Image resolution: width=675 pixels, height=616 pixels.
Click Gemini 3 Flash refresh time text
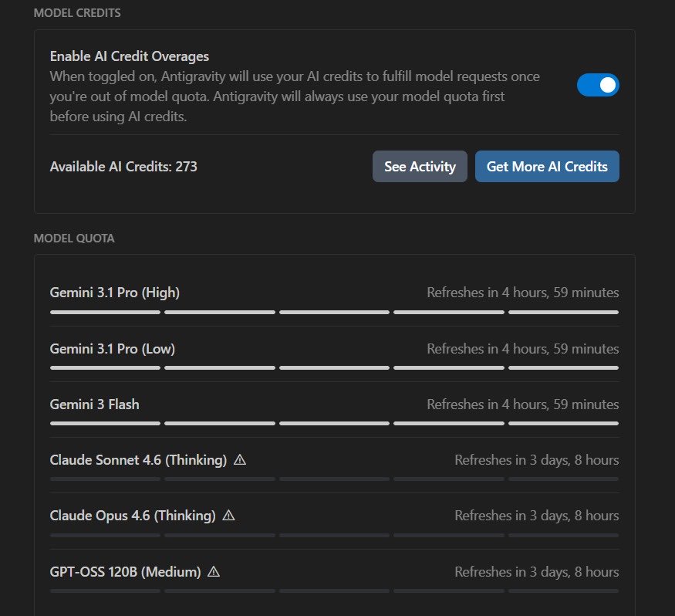coord(522,404)
